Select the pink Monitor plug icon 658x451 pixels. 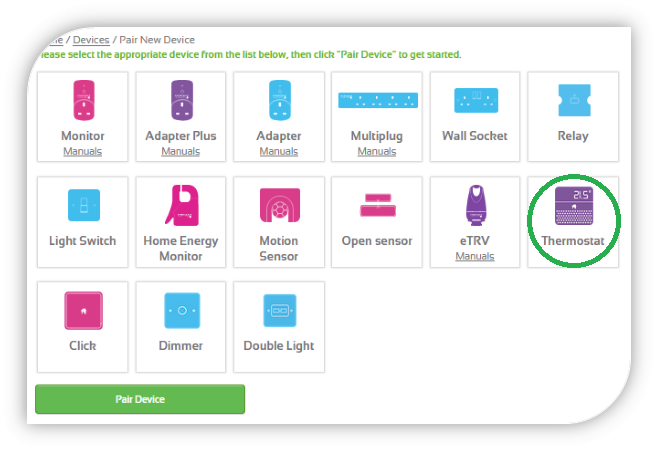click(84, 100)
